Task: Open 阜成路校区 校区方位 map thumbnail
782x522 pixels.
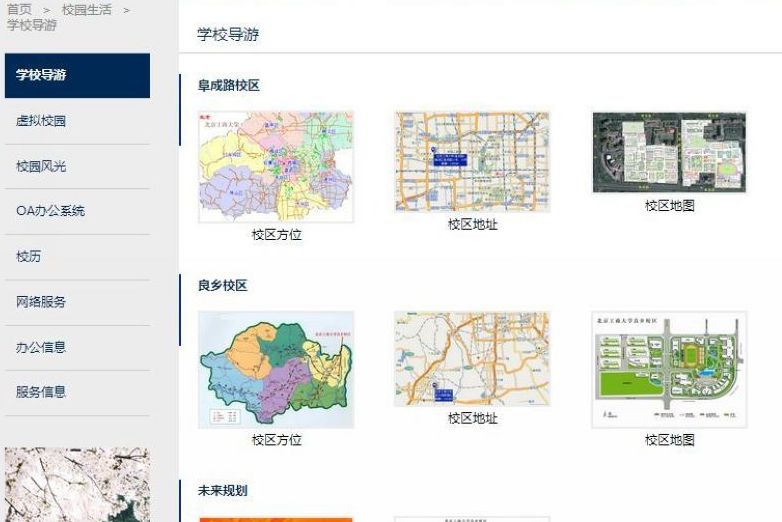Action: (276, 166)
